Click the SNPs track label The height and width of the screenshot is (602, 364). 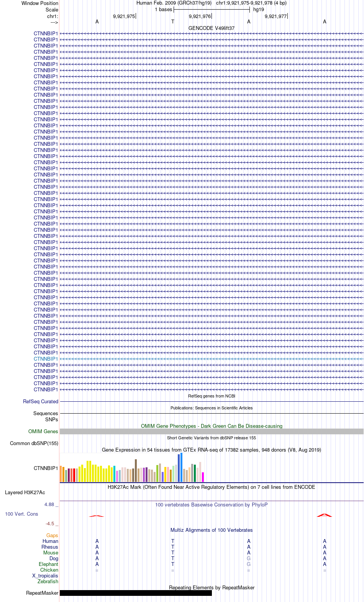point(51,419)
